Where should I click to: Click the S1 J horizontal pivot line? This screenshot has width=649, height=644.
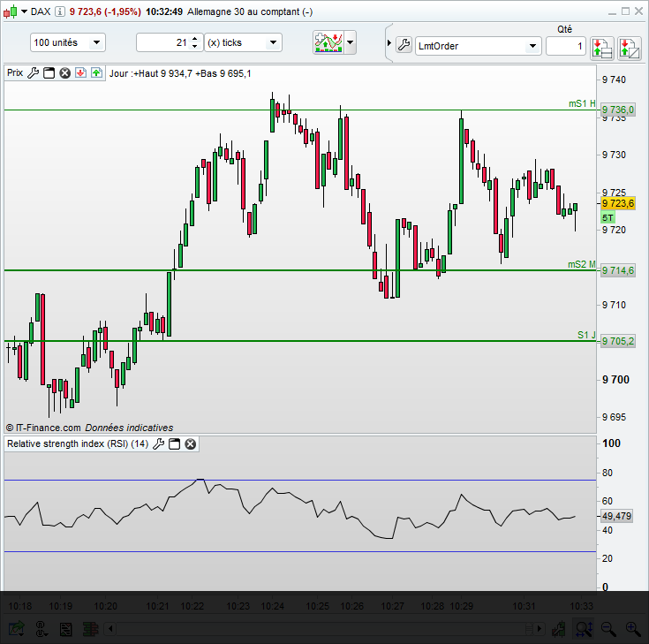pos(300,341)
